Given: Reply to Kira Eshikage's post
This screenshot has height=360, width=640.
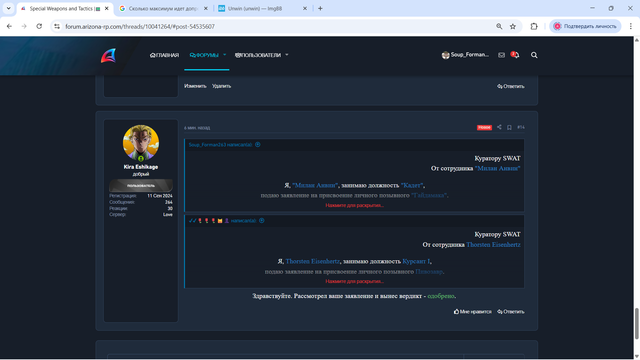Looking at the screenshot, I should [511, 312].
